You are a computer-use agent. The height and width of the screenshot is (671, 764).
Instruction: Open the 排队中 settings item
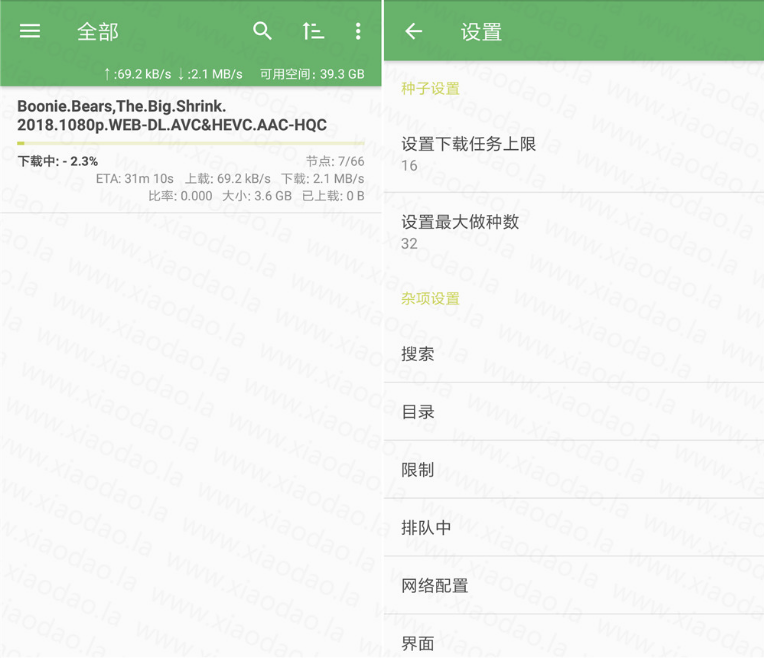[573, 527]
